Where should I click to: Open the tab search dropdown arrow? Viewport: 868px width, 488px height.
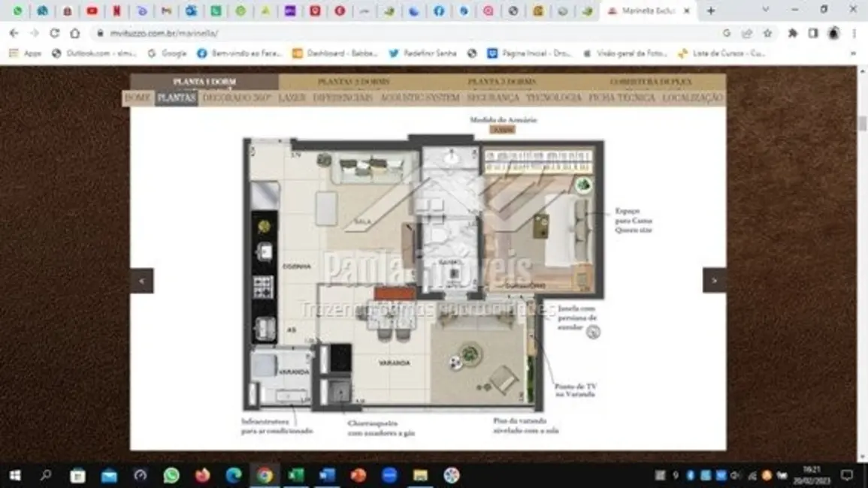pos(766,10)
